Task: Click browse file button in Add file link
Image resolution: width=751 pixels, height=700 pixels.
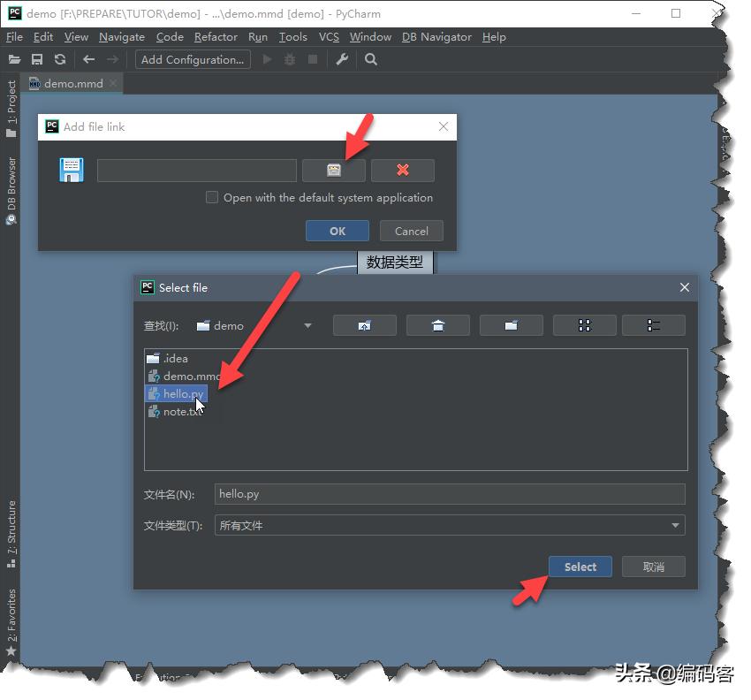Action: coord(334,170)
